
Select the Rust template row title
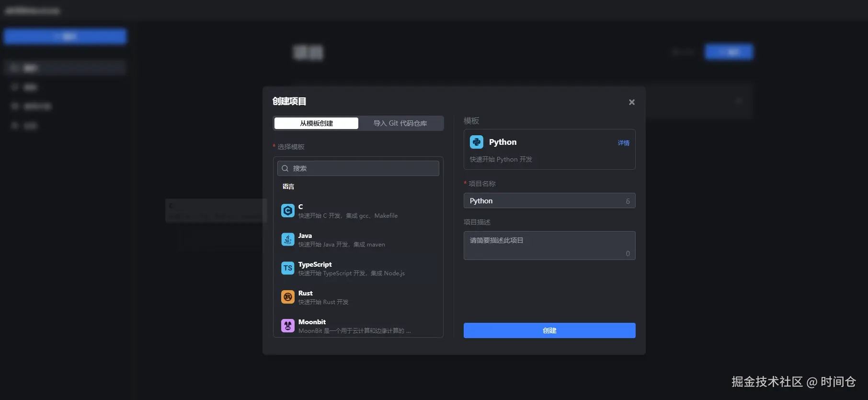(306, 293)
